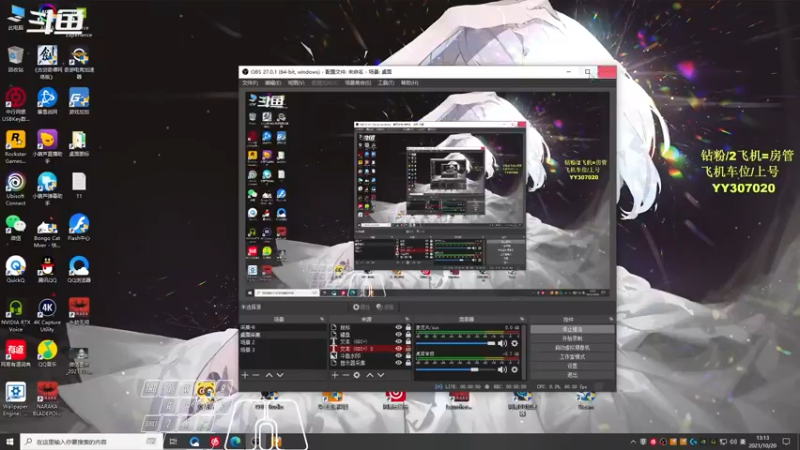Click the 退出 exit button
Screen dimensions: 800x450
click(x=572, y=375)
